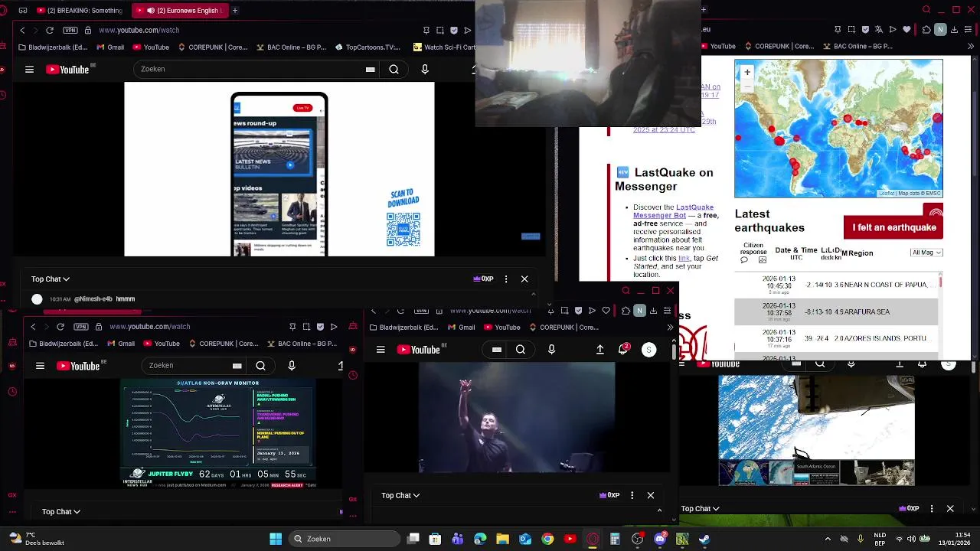Open the LastQuake Messenger Bot link
Image resolution: width=980 pixels, height=551 pixels.
(673, 211)
